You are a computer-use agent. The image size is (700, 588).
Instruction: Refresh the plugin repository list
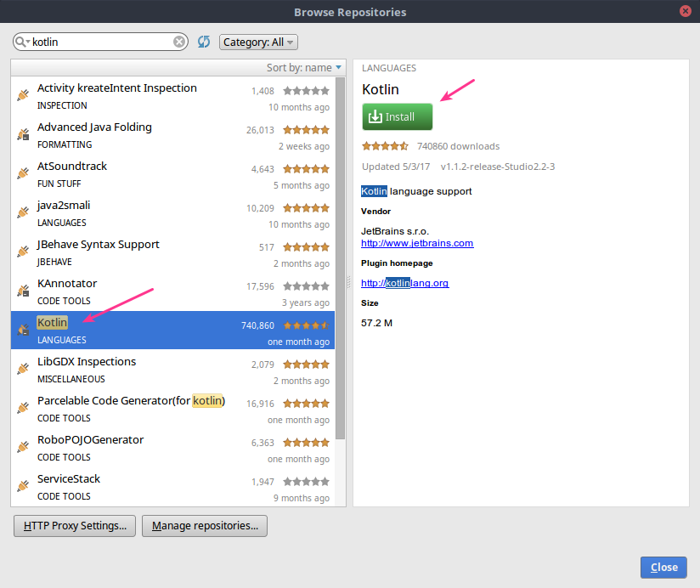(x=204, y=41)
